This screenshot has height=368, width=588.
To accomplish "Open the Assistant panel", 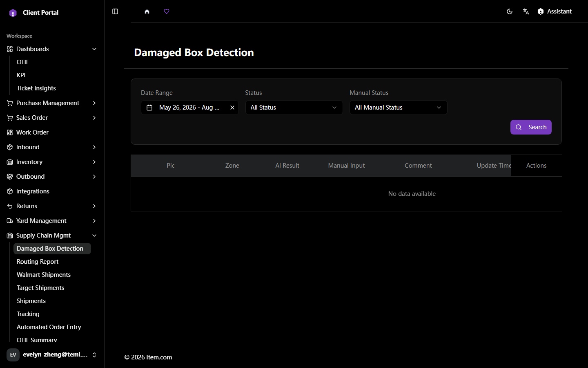I will point(555,11).
